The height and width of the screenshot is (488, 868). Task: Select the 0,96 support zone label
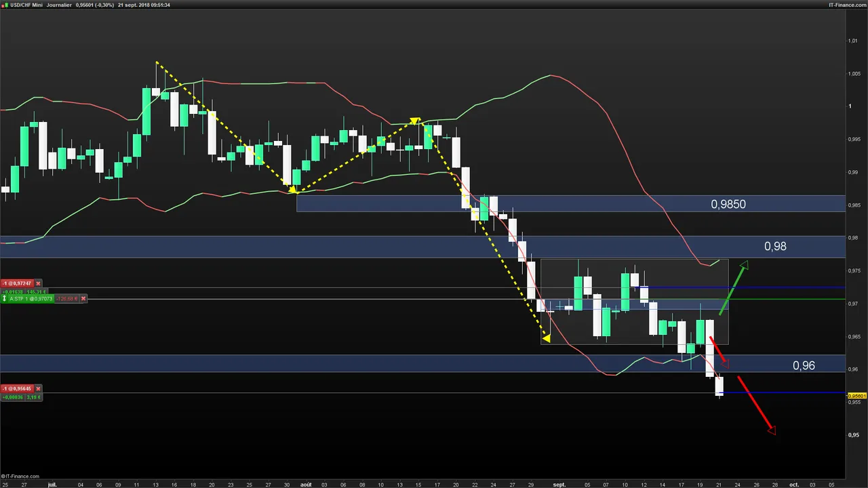[x=804, y=365]
